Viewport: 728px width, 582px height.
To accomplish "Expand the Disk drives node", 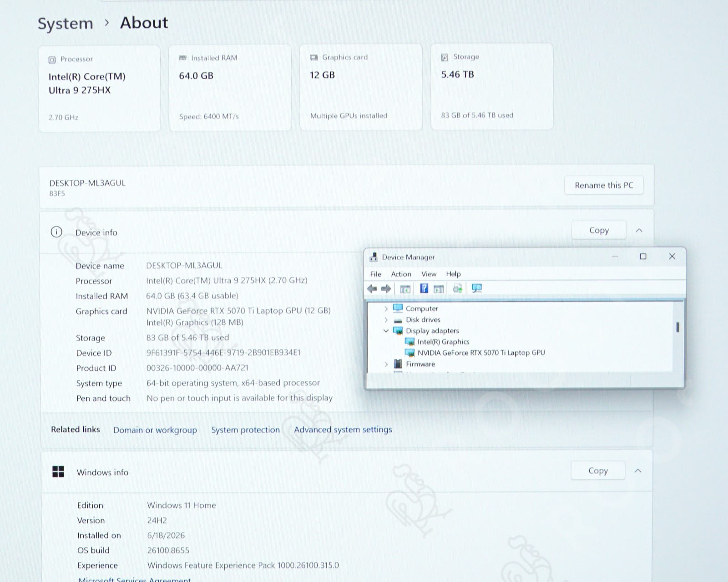I will tap(386, 320).
